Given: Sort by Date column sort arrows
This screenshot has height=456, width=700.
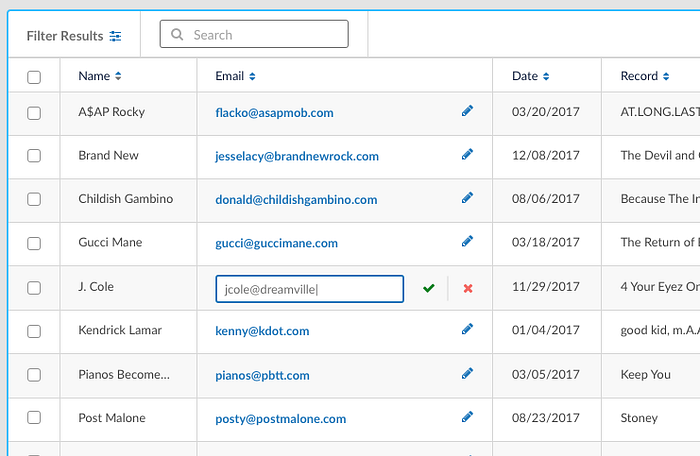Looking at the screenshot, I should 546,76.
